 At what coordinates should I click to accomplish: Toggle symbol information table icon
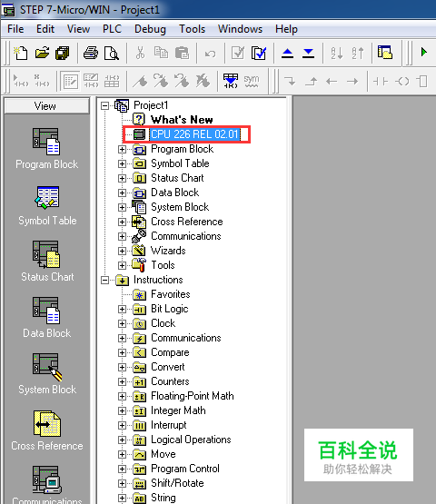click(231, 81)
